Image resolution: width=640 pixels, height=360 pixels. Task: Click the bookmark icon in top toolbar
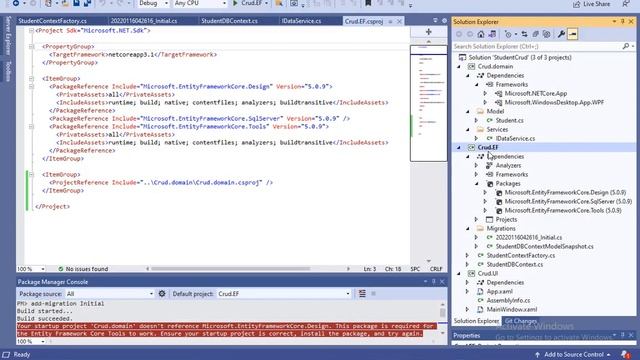(x=368, y=3)
